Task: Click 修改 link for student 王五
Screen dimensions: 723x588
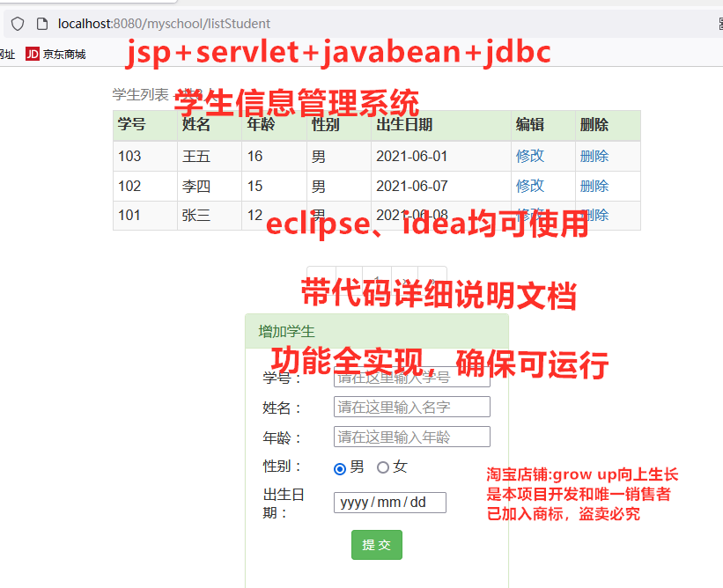Action: [x=529, y=156]
